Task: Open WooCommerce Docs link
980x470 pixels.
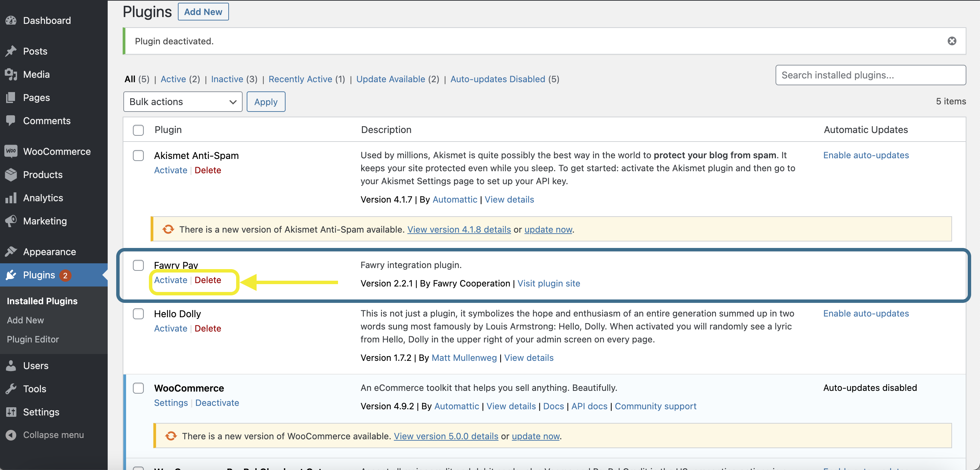Action: coord(553,406)
